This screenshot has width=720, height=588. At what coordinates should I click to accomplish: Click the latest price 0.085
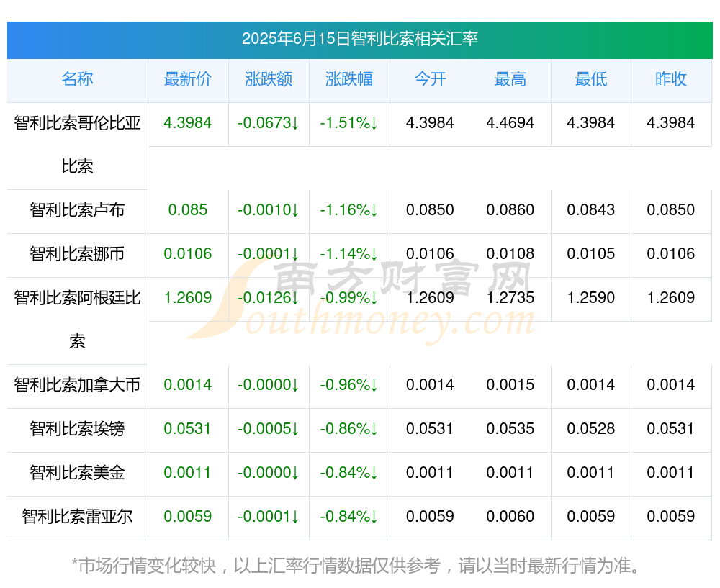pos(188,210)
